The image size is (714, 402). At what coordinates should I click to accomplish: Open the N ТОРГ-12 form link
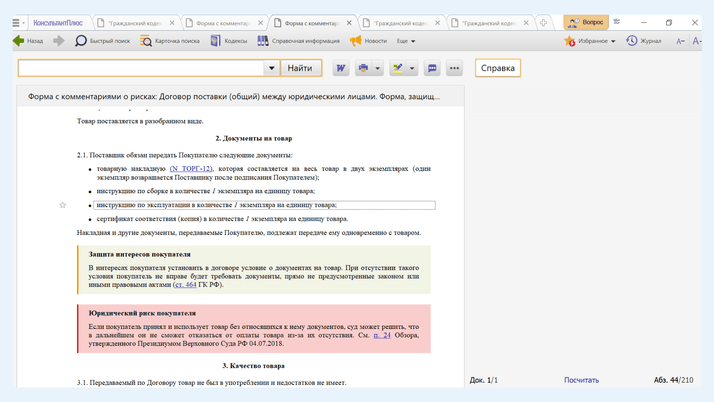pyautogui.click(x=191, y=169)
